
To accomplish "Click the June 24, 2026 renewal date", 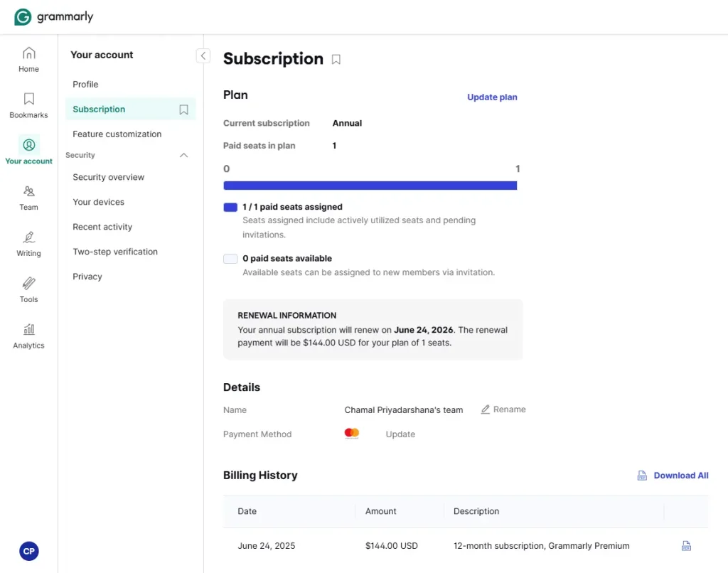I will pyautogui.click(x=424, y=330).
